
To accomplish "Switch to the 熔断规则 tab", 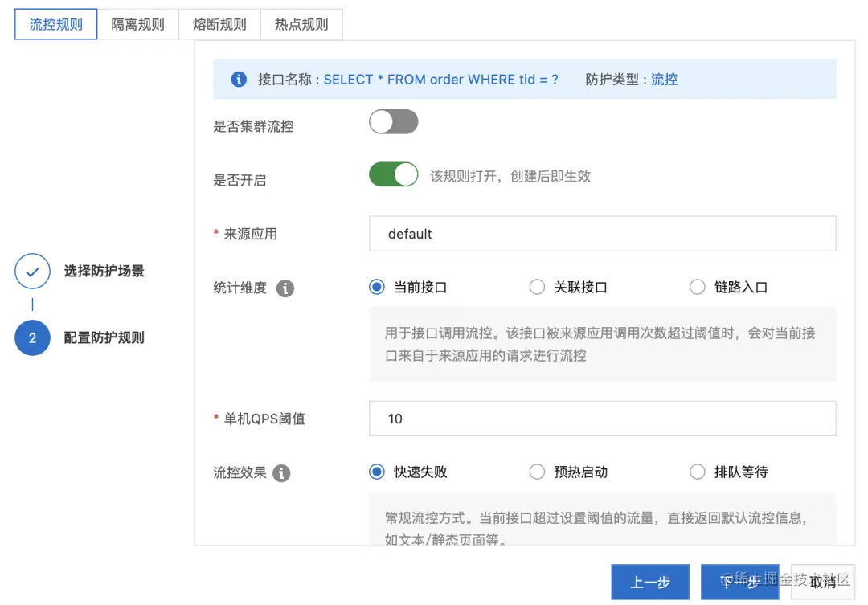I will (x=219, y=24).
